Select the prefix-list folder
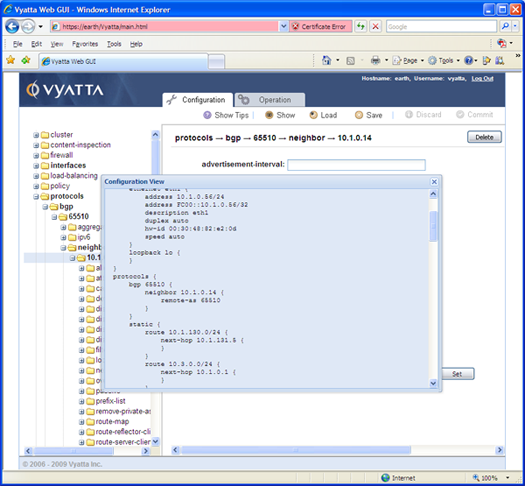 point(105,401)
